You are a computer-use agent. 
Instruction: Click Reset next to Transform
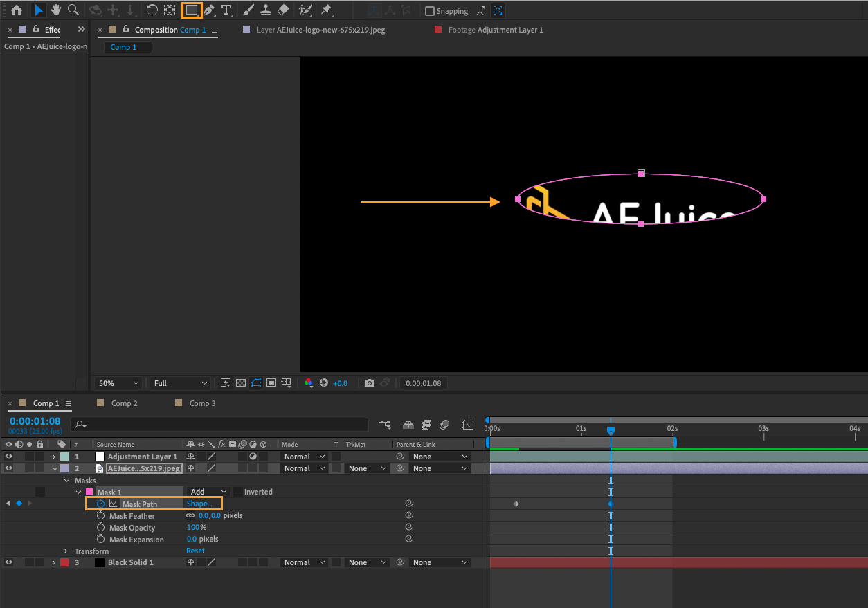point(195,551)
